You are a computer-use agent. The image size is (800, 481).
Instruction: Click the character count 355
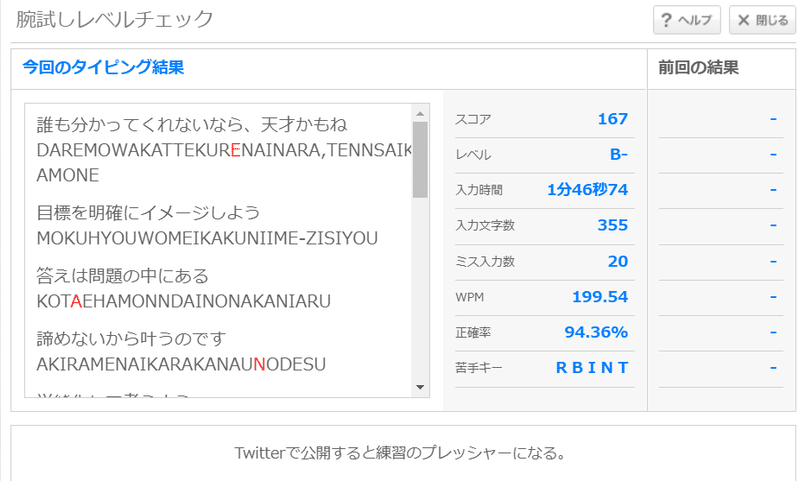pos(613,225)
